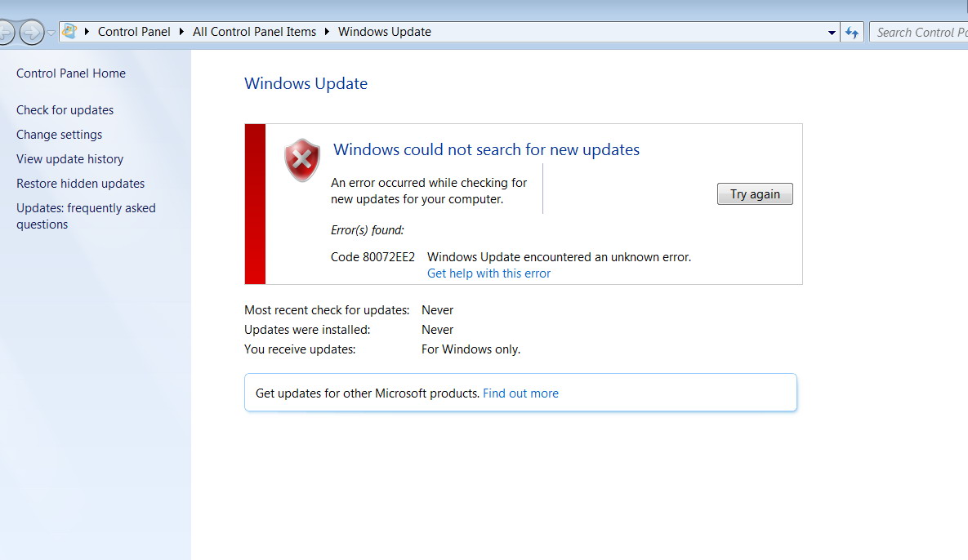Click Windows Update encountered an unknown error text
The width and height of the screenshot is (968, 560).
560,257
